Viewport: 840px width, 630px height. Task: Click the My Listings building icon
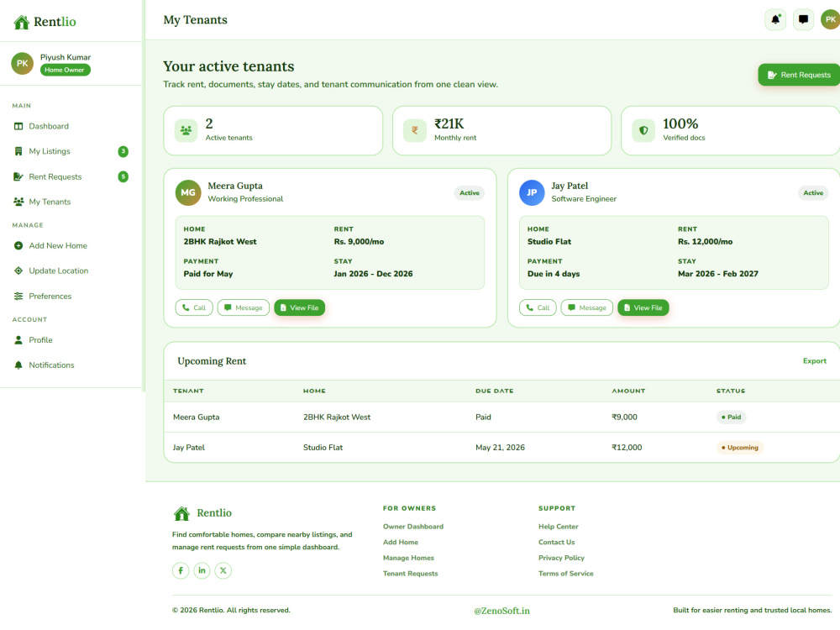point(18,151)
